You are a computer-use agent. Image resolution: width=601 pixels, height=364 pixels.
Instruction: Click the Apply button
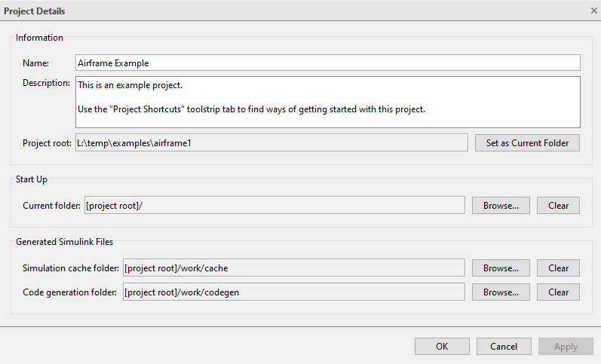566,347
